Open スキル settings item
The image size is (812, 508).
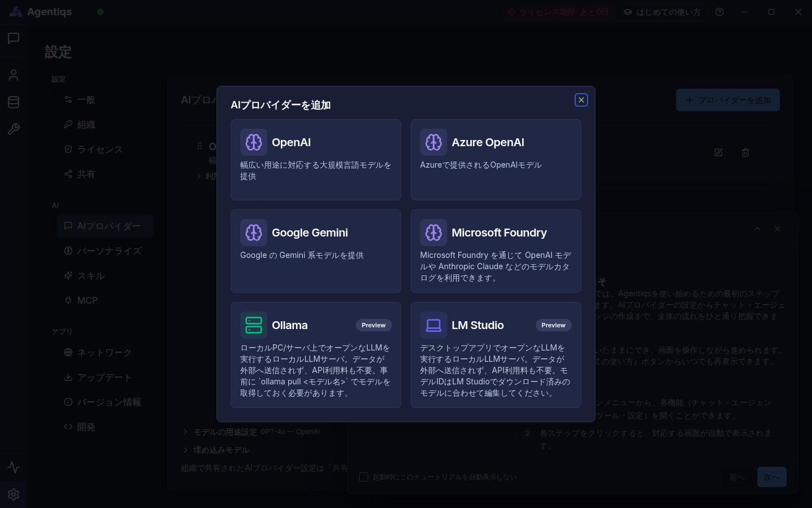(105, 275)
